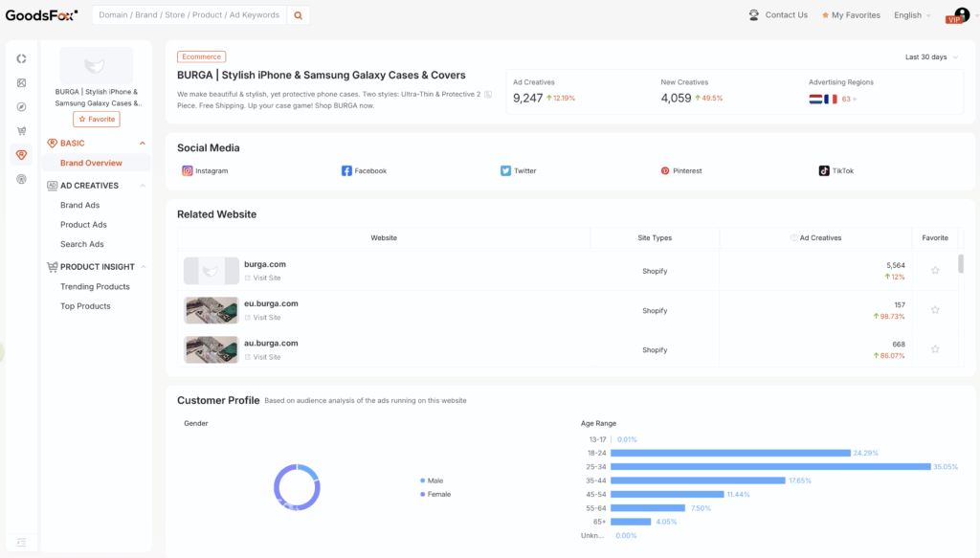Screen dimensions: 980x558
Task: Click the Facebook icon
Action: pyautogui.click(x=346, y=170)
